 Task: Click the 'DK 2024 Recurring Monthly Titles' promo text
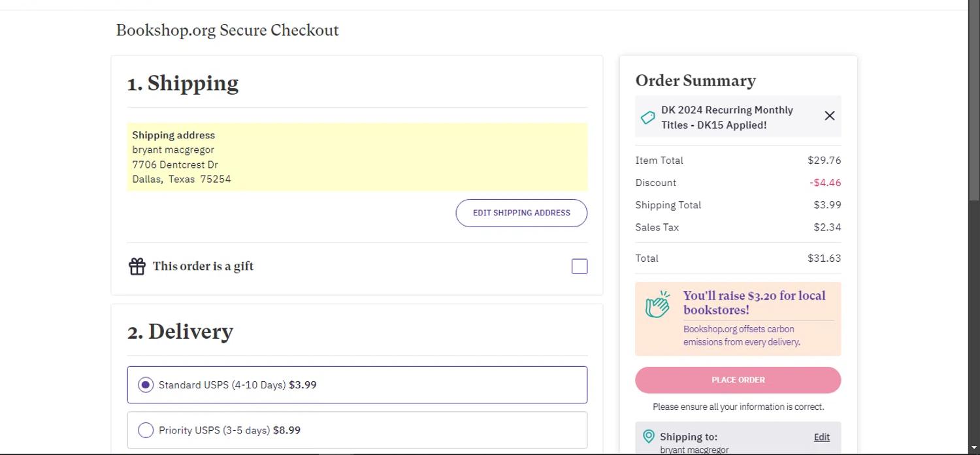click(727, 118)
